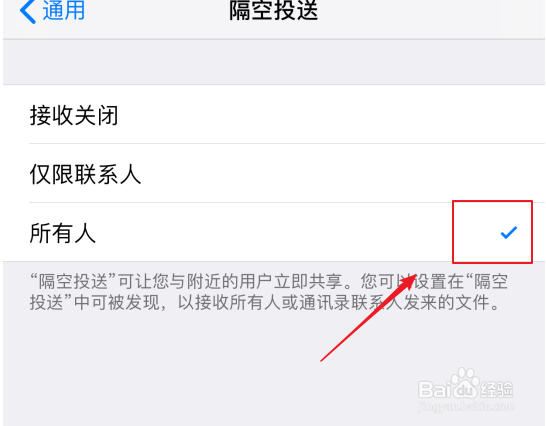Tap empty checkmark area of 接收关闭 row

(x=508, y=115)
